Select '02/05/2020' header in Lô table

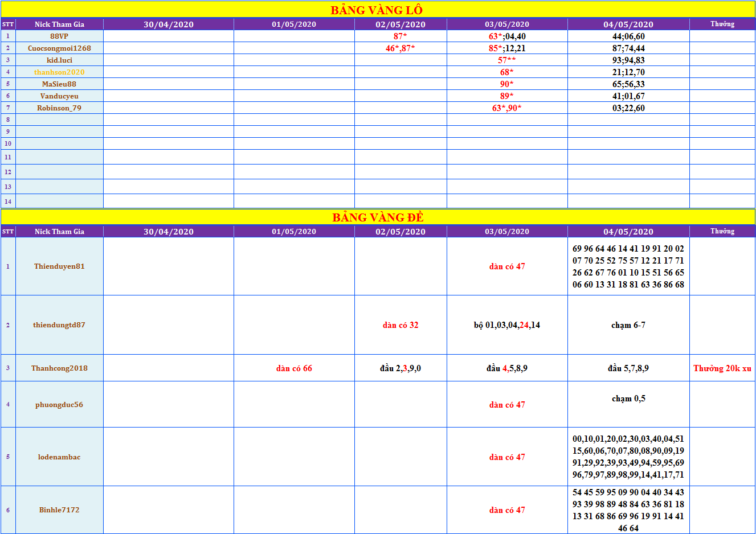401,24
